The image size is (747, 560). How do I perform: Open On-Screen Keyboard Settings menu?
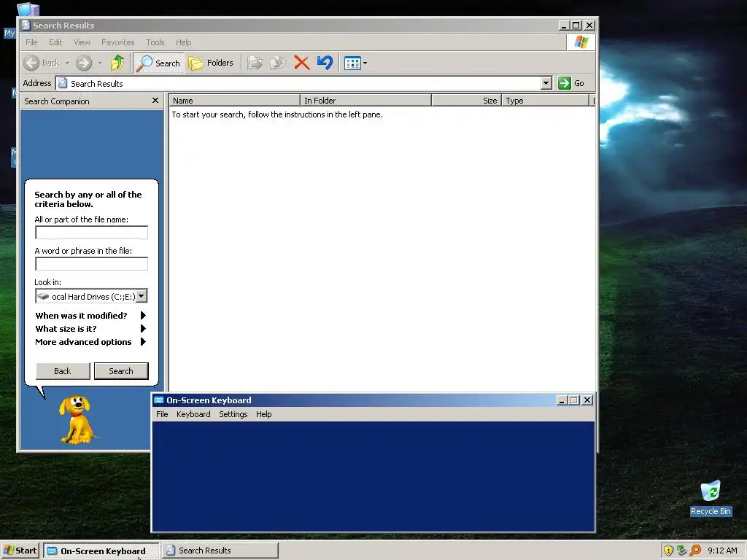[x=233, y=414]
